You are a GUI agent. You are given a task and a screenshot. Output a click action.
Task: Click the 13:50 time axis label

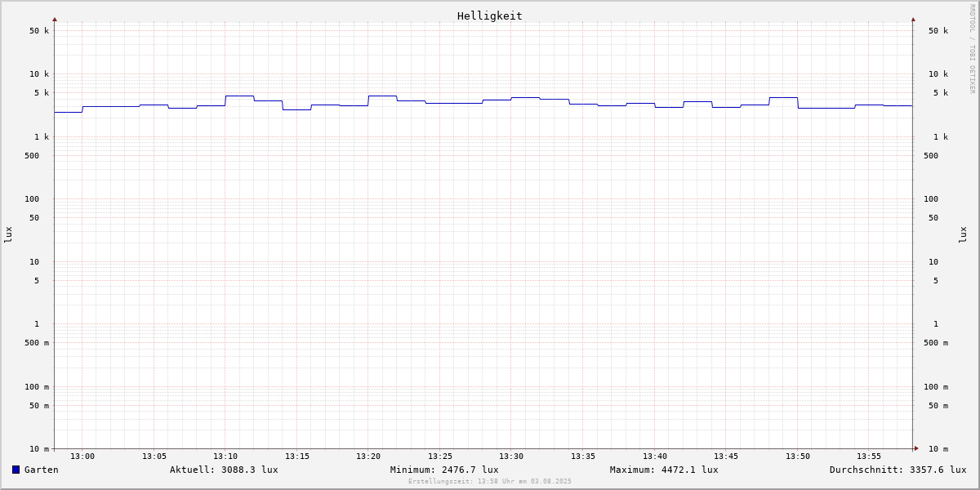pyautogui.click(x=798, y=457)
